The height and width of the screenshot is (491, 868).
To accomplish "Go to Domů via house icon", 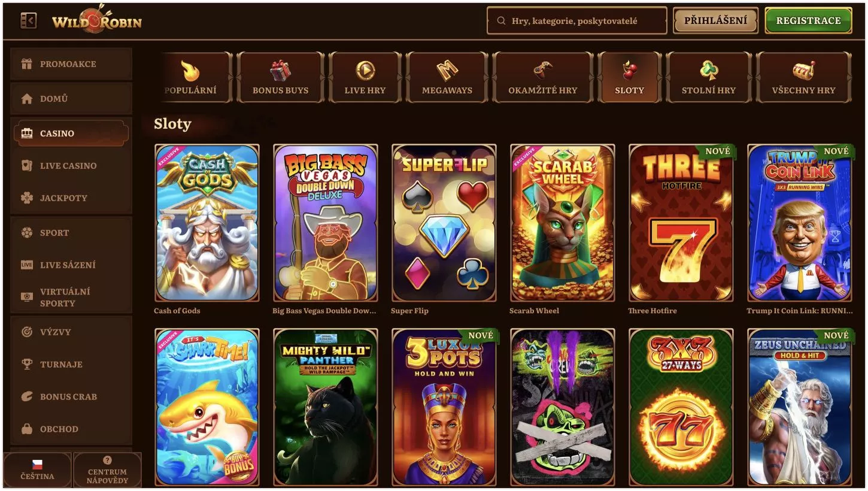I will click(x=71, y=99).
